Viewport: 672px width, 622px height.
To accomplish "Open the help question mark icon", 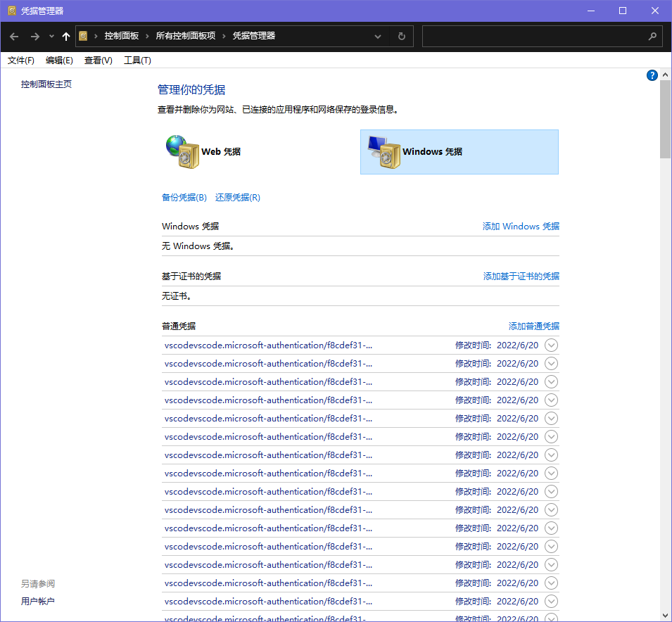I will (x=652, y=75).
